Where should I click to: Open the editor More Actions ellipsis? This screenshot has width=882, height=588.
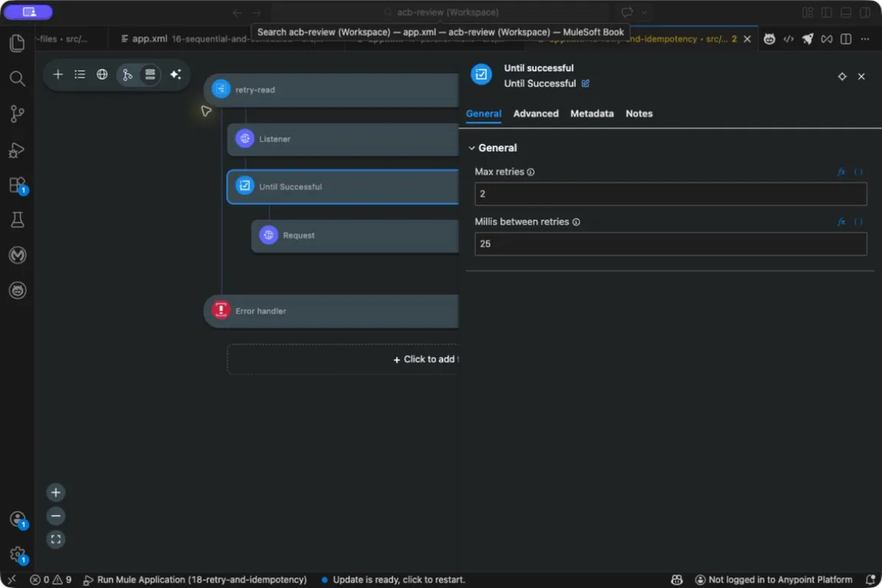pyautogui.click(x=865, y=39)
